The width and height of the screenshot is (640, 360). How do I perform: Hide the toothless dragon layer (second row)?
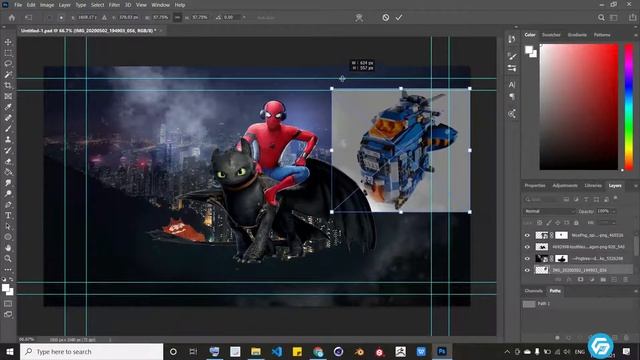527,247
